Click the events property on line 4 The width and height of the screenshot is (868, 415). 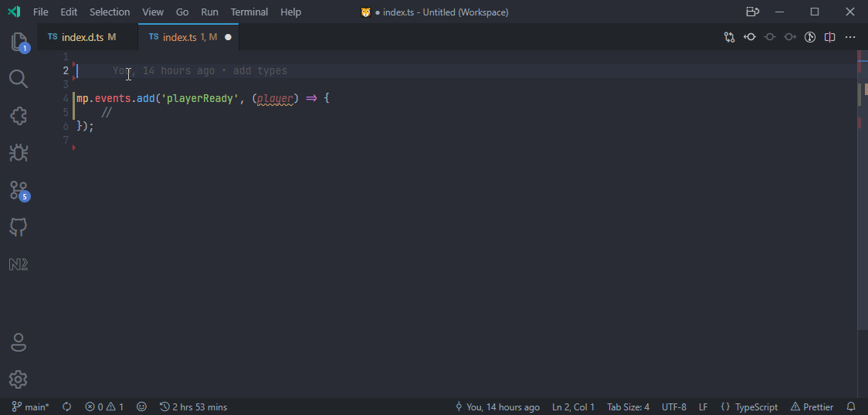tap(113, 99)
